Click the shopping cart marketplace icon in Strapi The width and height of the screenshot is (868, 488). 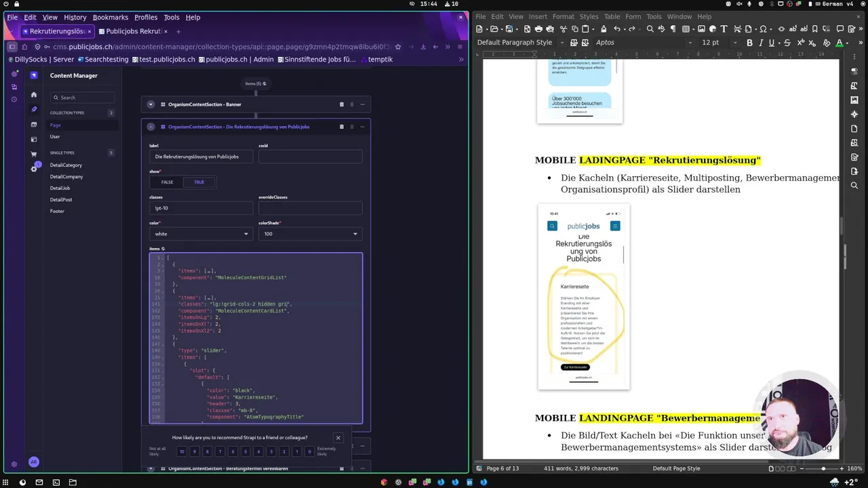pyautogui.click(x=34, y=154)
